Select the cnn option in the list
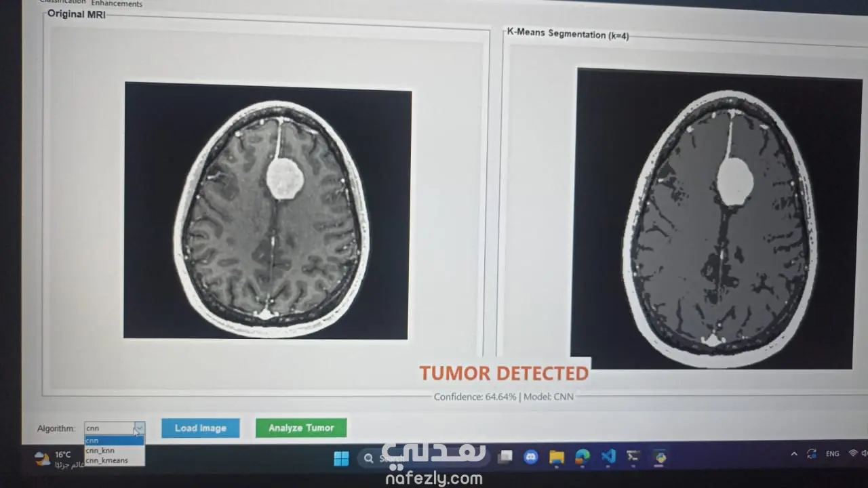 point(114,441)
